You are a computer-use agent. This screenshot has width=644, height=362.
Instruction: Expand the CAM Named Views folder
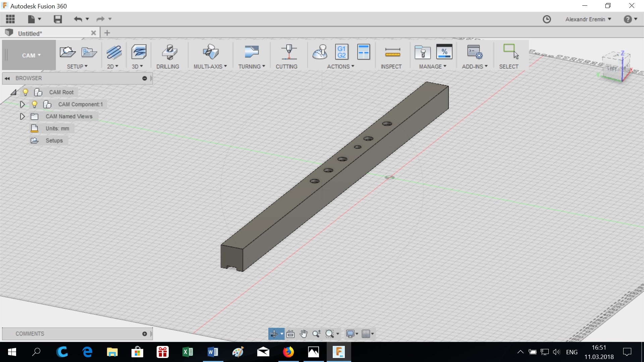point(22,116)
